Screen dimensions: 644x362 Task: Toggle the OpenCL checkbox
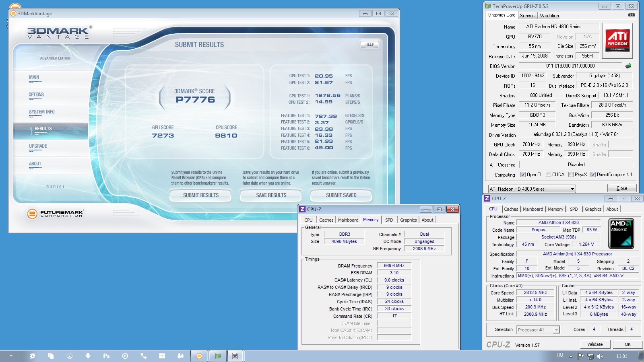pos(523,175)
